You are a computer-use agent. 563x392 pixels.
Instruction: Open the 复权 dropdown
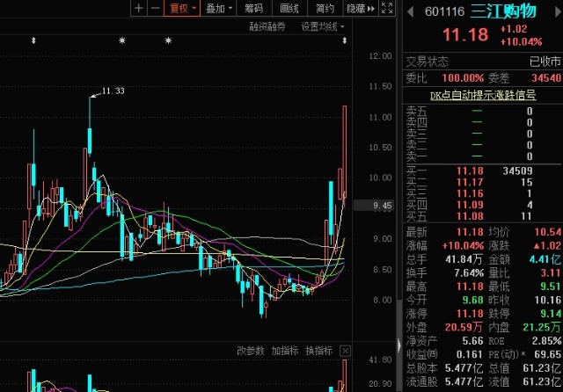[x=182, y=9]
